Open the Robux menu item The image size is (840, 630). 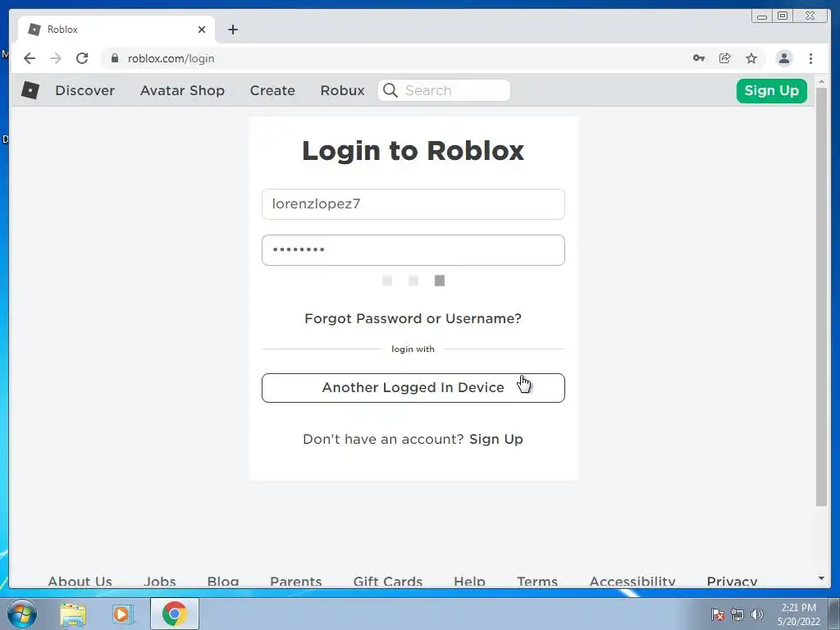pyautogui.click(x=342, y=90)
